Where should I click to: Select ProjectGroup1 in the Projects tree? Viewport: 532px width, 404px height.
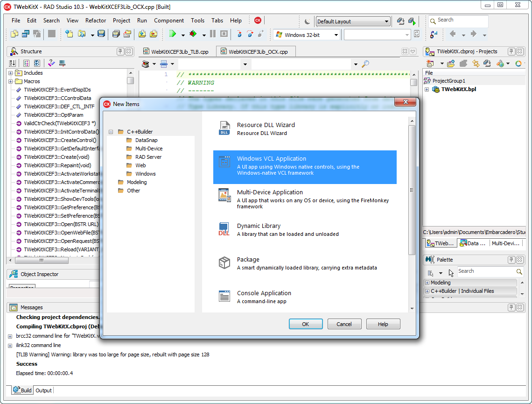tap(448, 81)
